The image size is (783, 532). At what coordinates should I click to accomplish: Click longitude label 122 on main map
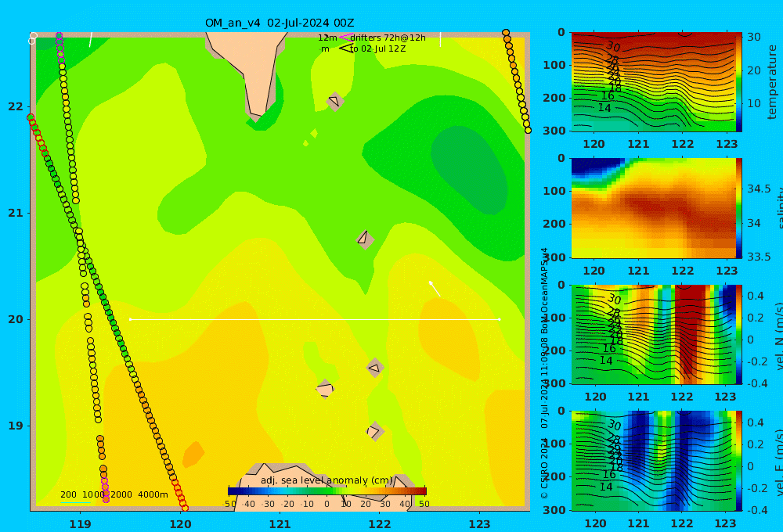(380, 524)
